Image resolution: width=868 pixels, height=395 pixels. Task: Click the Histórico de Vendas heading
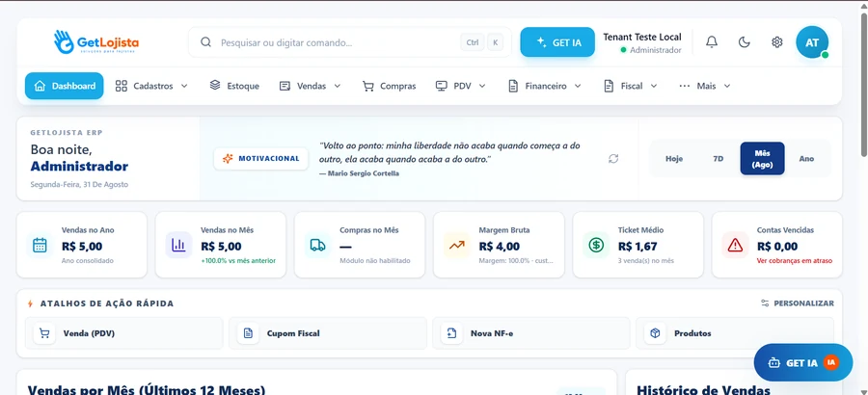pos(704,390)
